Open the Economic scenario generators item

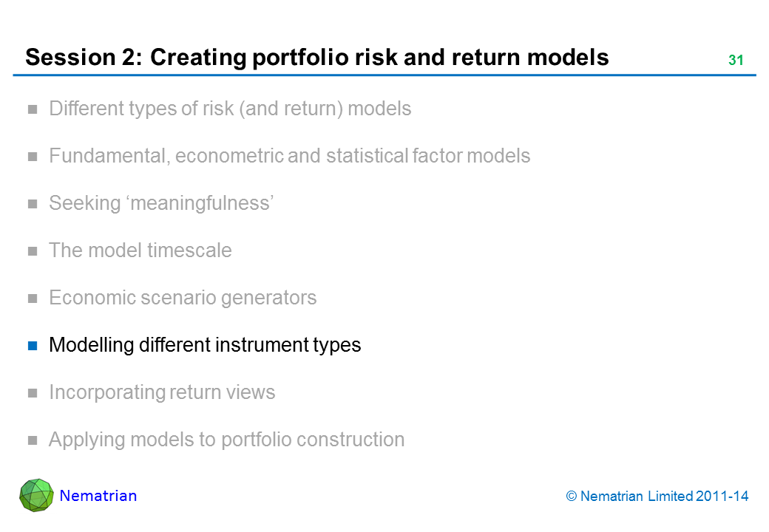click(x=183, y=298)
